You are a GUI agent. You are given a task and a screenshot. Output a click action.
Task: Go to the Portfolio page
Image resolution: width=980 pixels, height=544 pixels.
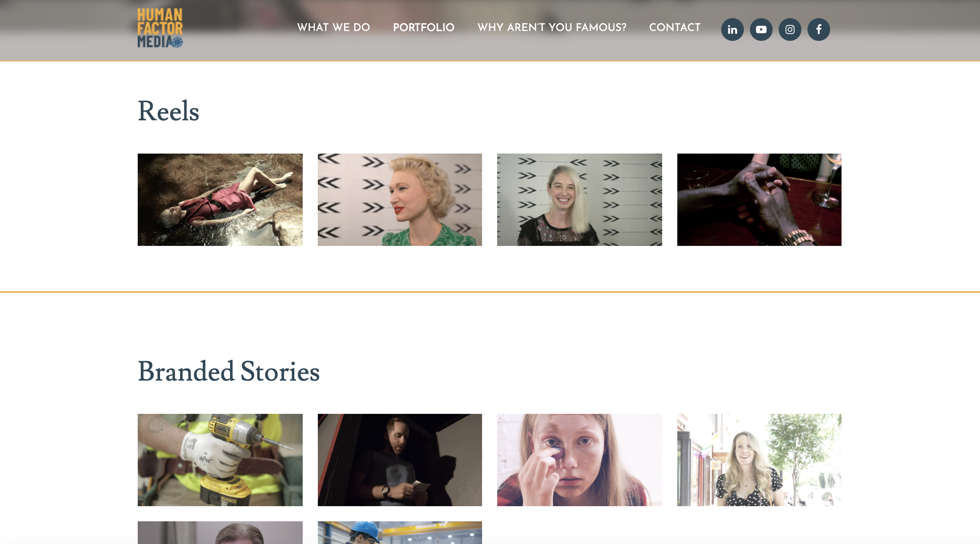point(423,27)
